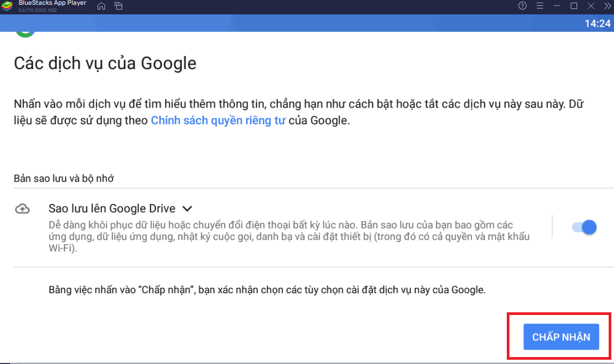Expand the Google Drive backup chevron
Image resolution: width=614 pixels, height=364 pixels.
[187, 208]
